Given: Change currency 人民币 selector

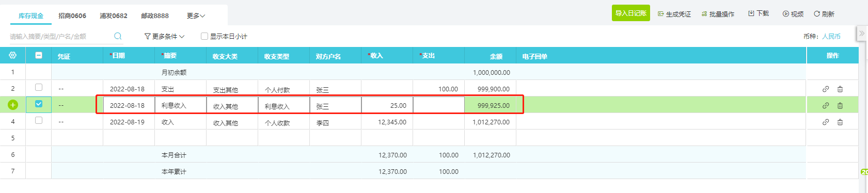Looking at the screenshot, I should coord(831,36).
